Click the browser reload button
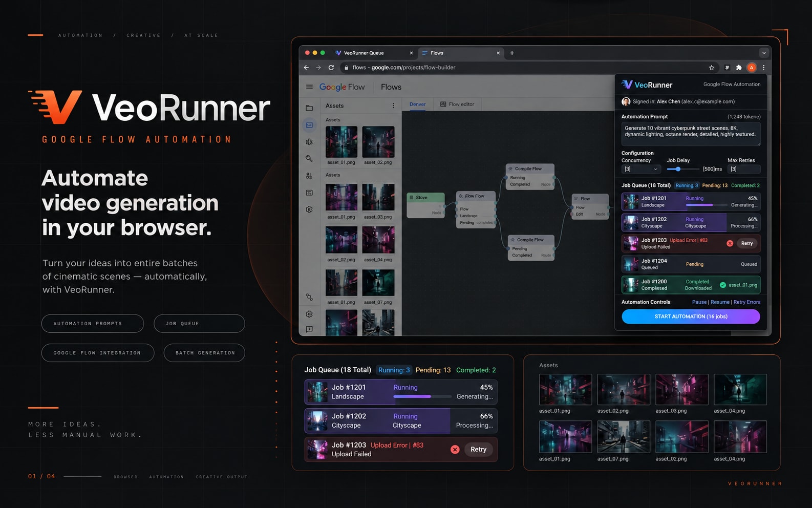 331,68
